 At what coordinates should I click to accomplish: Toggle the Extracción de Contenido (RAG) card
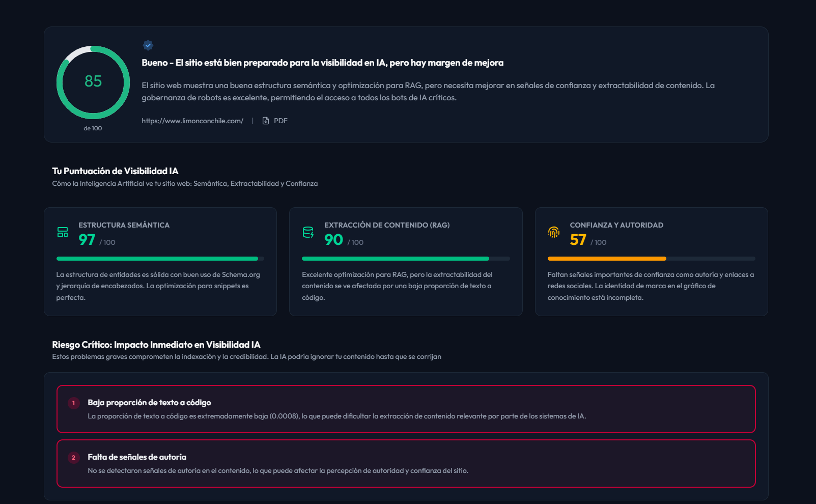coord(406,262)
